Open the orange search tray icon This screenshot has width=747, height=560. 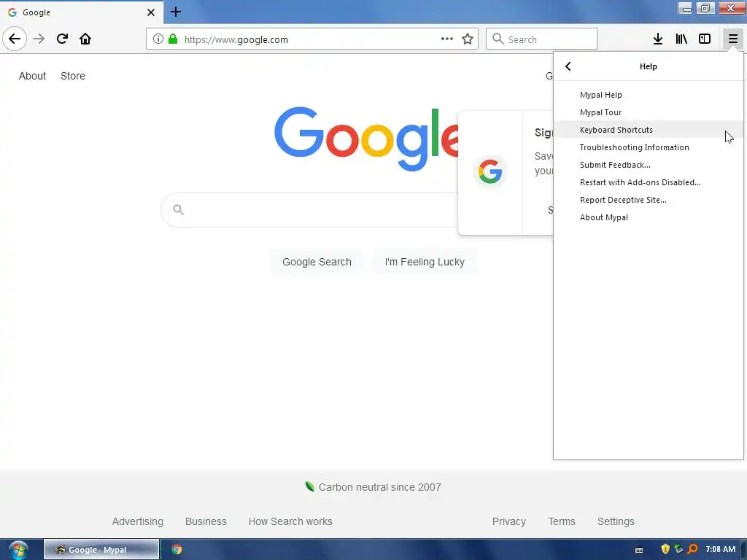tap(693, 549)
